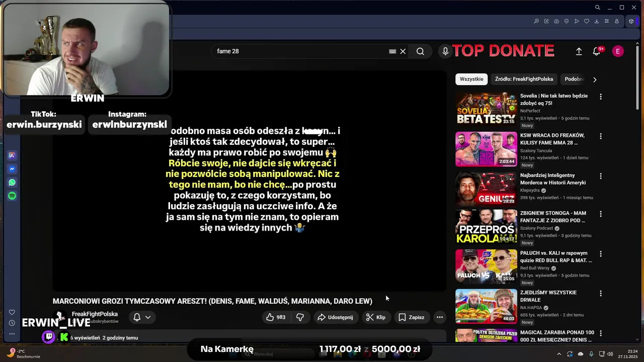This screenshot has height=362, width=644.
Task: Open WhatsApp in the Opera sidebar
Action: (x=12, y=183)
